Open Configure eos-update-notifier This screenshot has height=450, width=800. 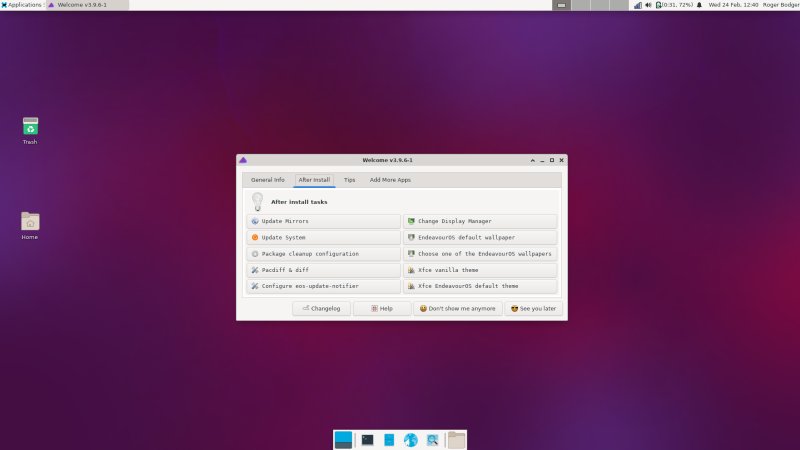tap(323, 286)
